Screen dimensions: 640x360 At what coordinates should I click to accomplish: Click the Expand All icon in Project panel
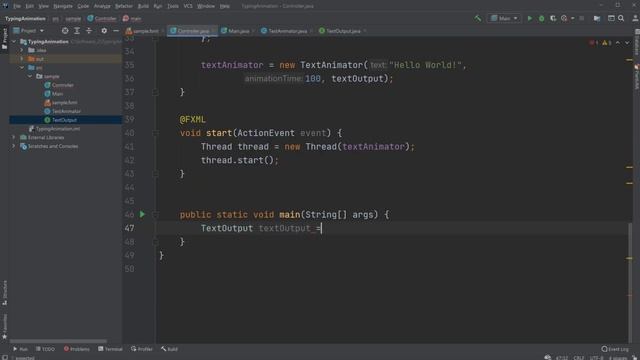coord(77,31)
